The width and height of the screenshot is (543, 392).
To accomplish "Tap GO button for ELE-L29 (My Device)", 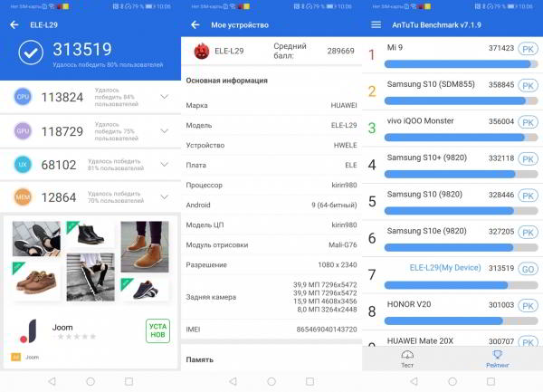I will point(528,269).
